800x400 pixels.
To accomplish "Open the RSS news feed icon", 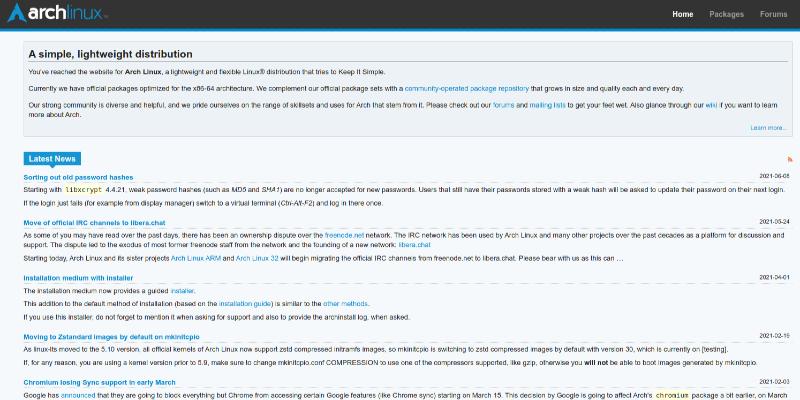I will pyautogui.click(x=789, y=159).
